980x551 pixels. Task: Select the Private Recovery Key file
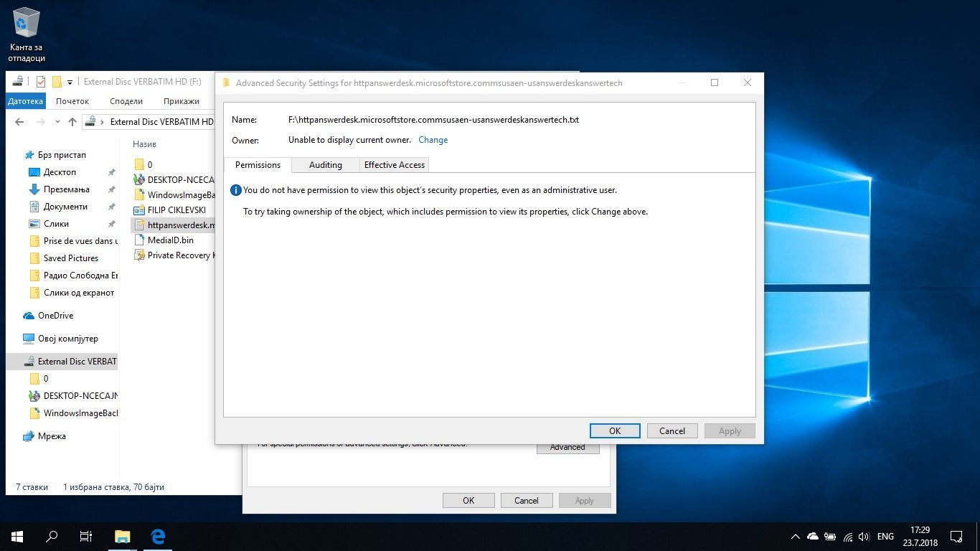pyautogui.click(x=174, y=255)
